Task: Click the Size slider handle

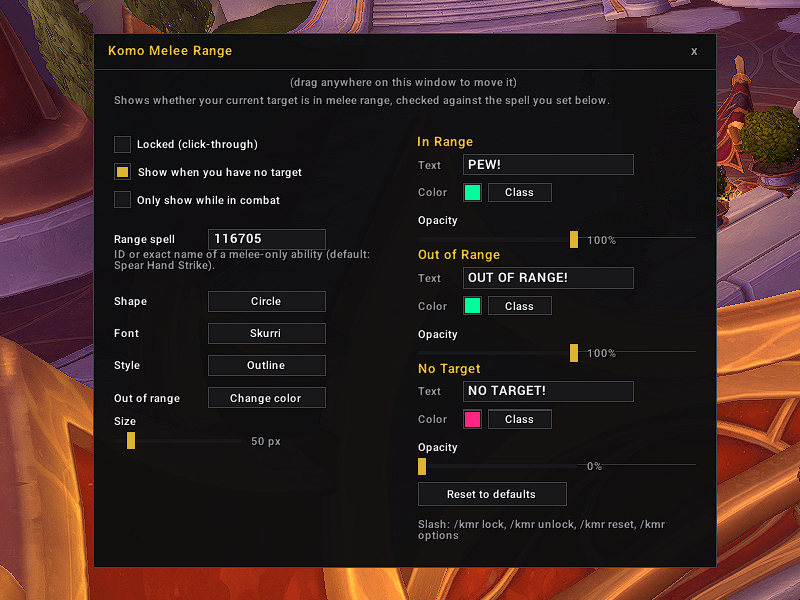Action: click(131, 440)
